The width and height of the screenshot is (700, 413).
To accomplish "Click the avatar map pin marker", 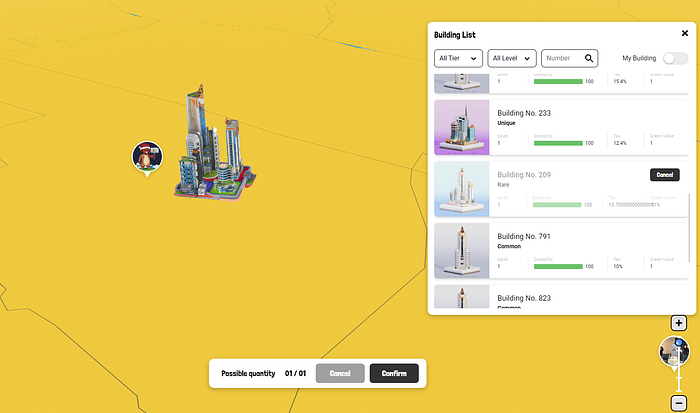I will [148, 157].
